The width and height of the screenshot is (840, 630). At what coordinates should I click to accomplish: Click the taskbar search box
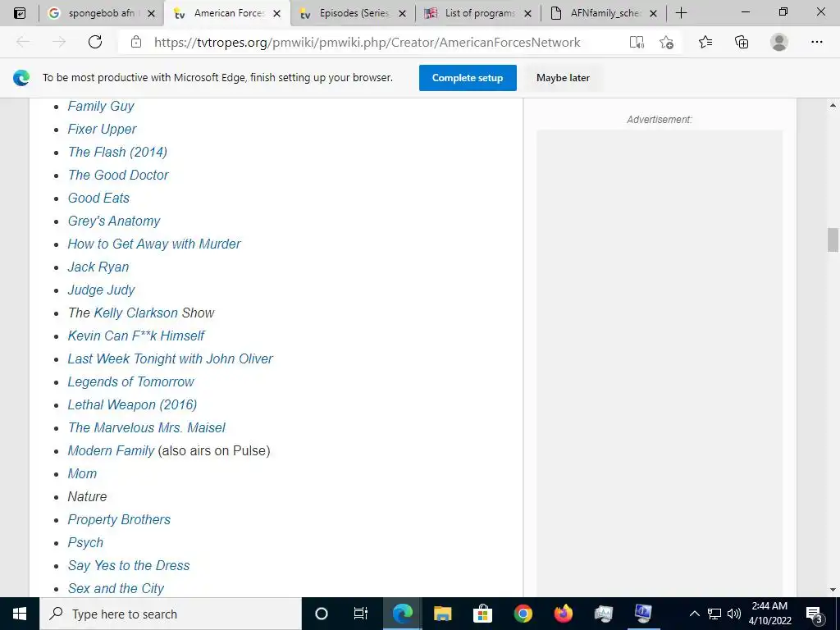[x=171, y=614]
